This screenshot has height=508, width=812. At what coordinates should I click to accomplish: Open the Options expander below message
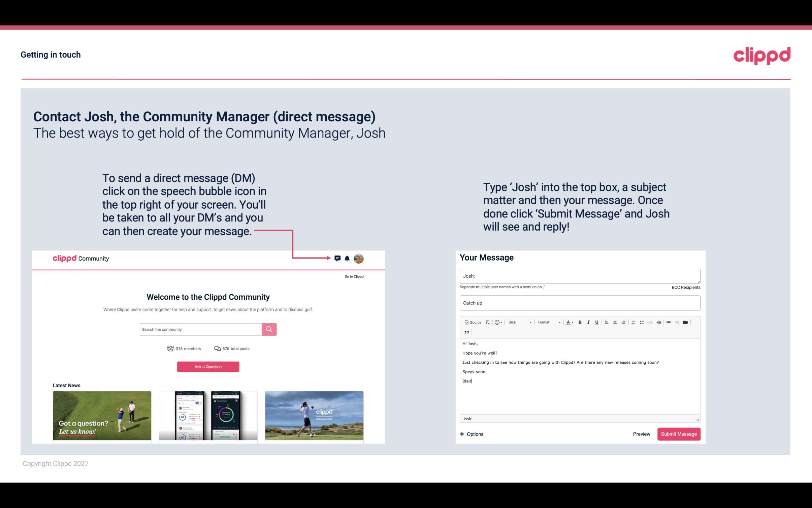pos(472,434)
